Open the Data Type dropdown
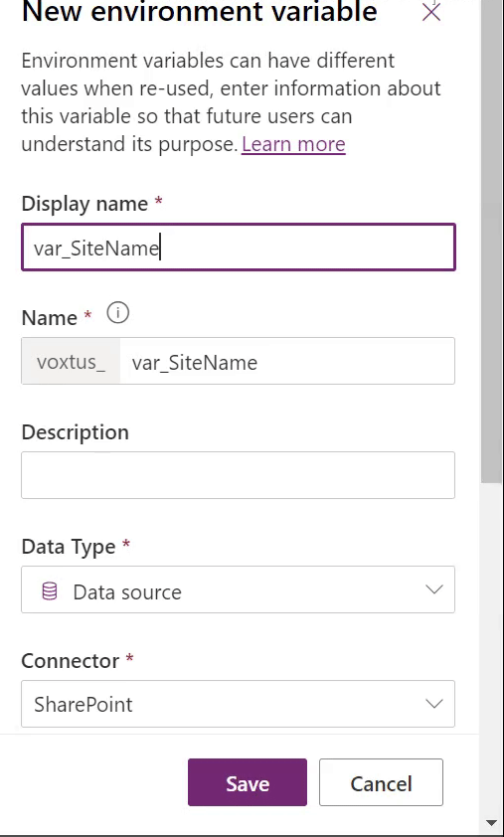Image resolution: width=504 pixels, height=837 pixels. (239, 589)
